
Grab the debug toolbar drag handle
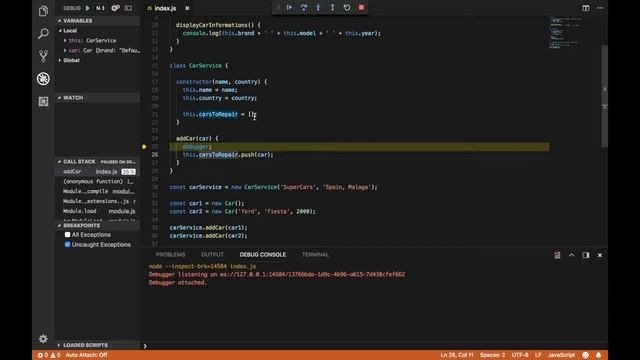(x=278, y=7)
